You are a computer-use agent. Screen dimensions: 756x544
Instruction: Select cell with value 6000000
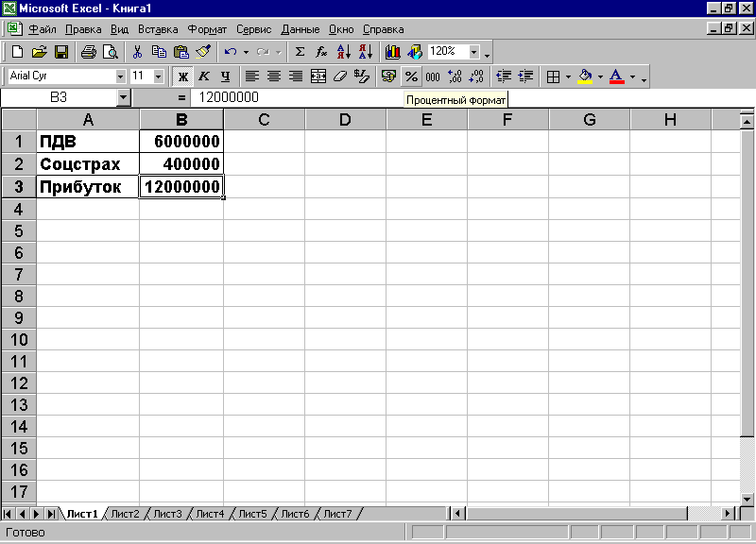(181, 141)
